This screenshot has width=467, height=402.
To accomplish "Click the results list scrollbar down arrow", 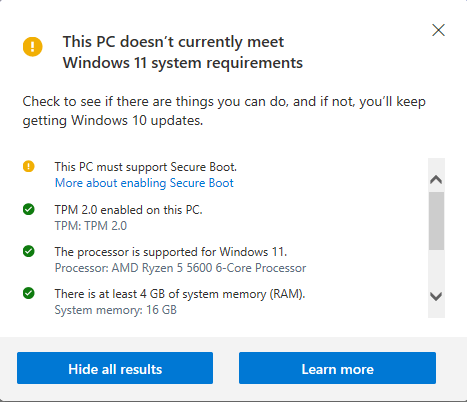I will coord(436,296).
